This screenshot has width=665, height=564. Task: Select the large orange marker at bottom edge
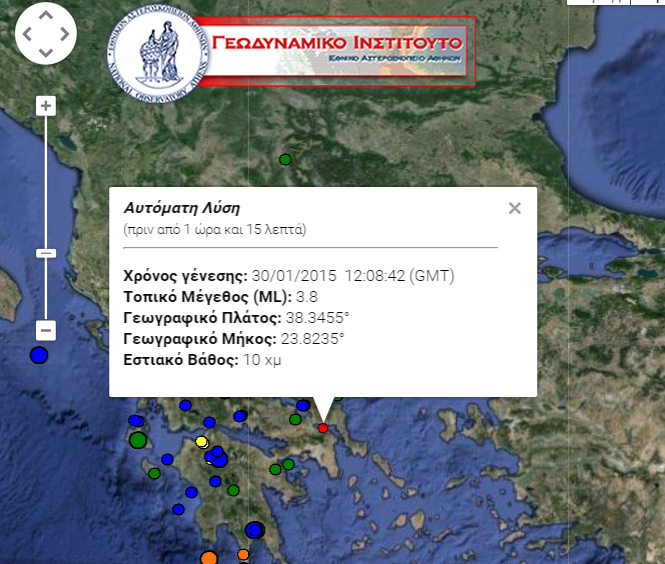coord(209,558)
